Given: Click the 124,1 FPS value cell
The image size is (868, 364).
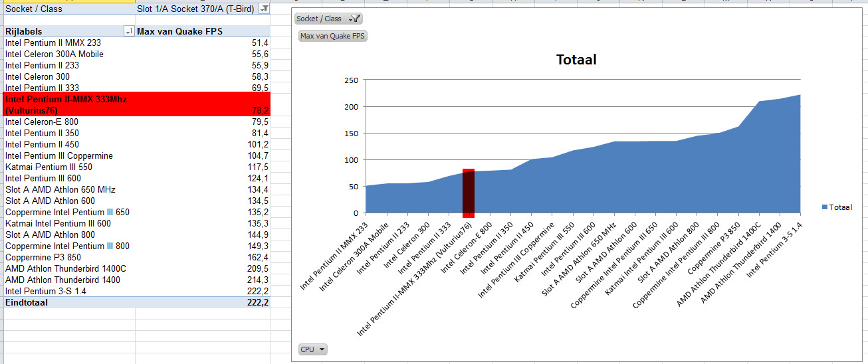Looking at the screenshot, I should click(202, 178).
